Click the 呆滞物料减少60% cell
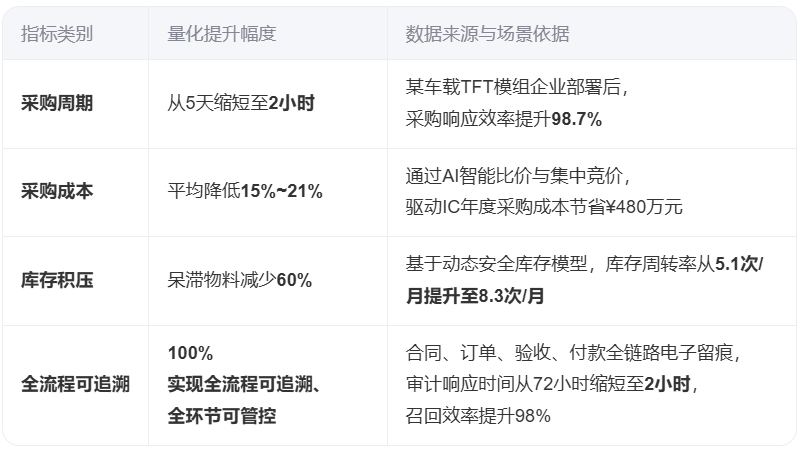Viewport: 802px width, 452px height. (x=240, y=280)
